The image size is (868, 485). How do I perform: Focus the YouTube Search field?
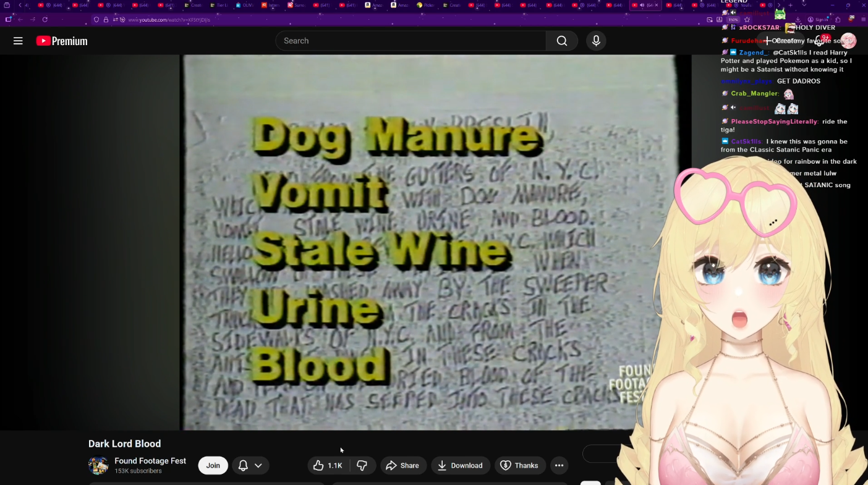pos(411,41)
